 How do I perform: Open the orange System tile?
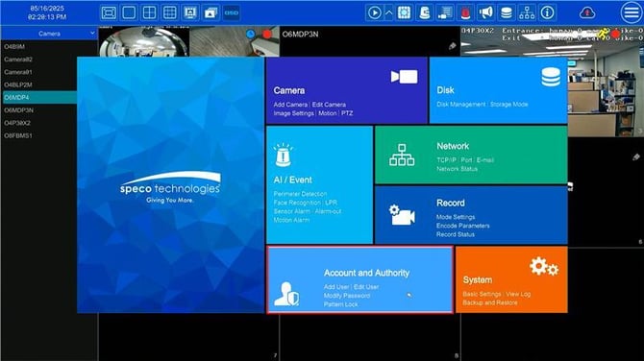(x=511, y=279)
